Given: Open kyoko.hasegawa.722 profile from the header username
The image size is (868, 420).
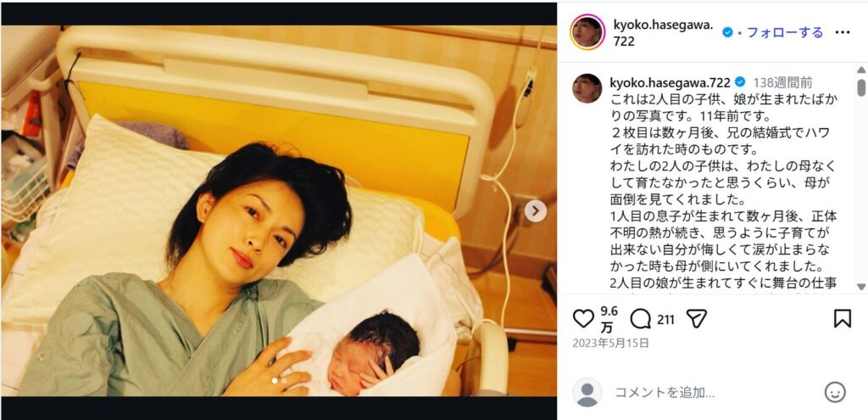Looking at the screenshot, I should pyautogui.click(x=663, y=33).
